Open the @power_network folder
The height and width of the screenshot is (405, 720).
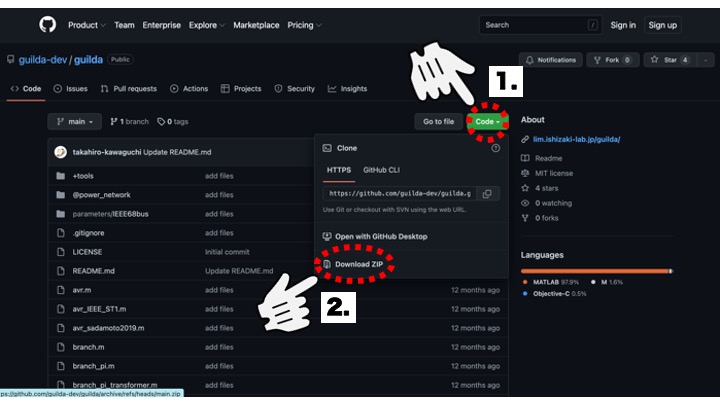101,195
